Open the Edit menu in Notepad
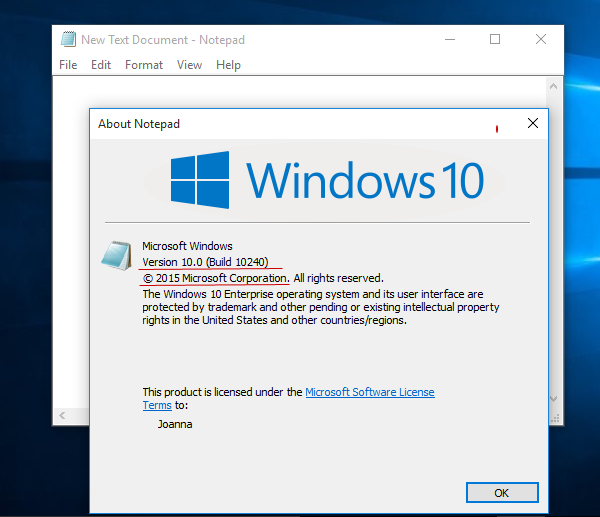The width and height of the screenshot is (600, 517). pyautogui.click(x=101, y=65)
